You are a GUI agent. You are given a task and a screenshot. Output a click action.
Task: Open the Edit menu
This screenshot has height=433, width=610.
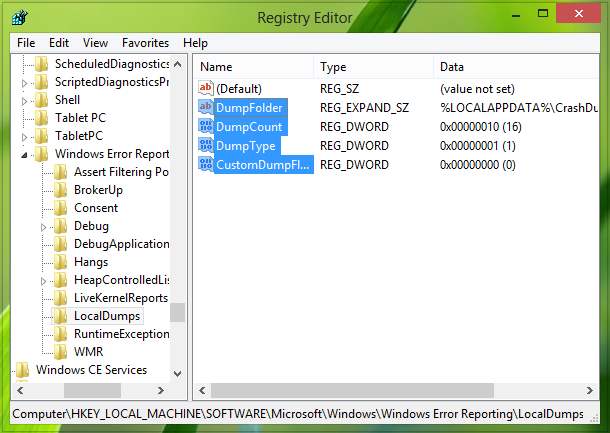[59, 43]
